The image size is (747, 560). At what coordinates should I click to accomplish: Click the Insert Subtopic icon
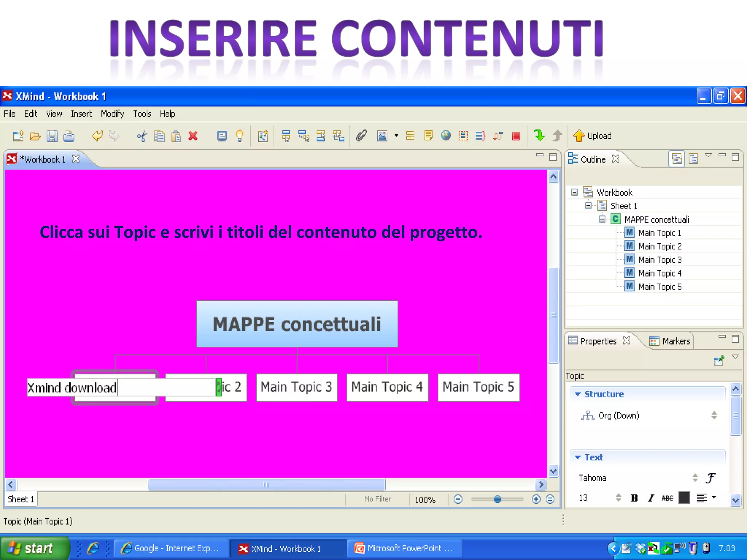[x=303, y=136]
